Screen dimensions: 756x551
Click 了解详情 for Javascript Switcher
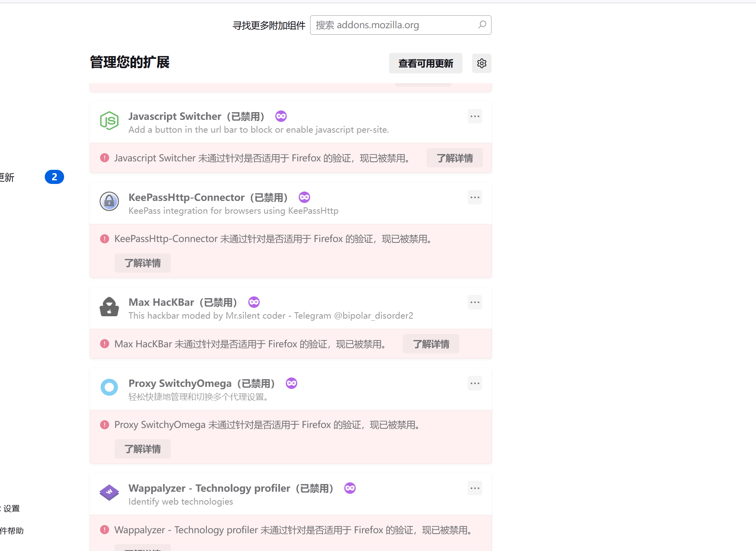click(x=455, y=158)
